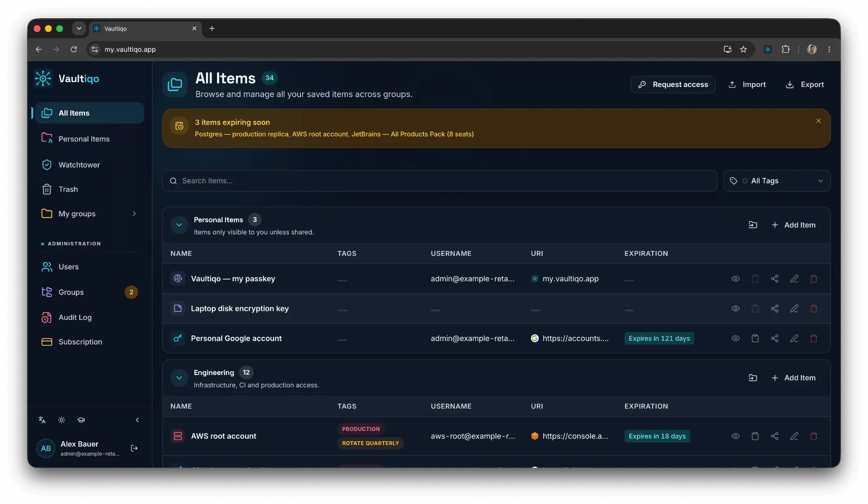Screen dimensions: 868x504
Task: Bookmark this page with star icon
Action: pos(743,49)
